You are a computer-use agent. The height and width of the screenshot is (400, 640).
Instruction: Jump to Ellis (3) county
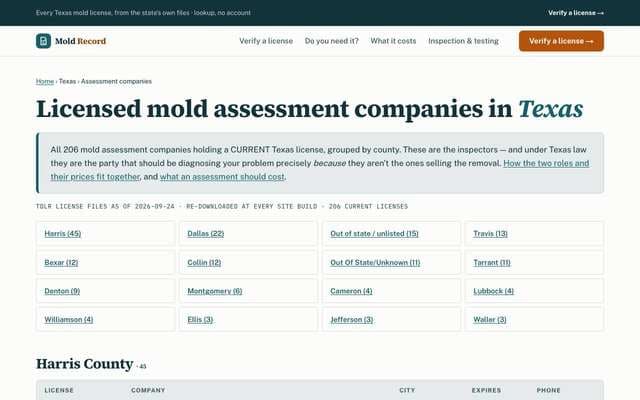(x=200, y=320)
